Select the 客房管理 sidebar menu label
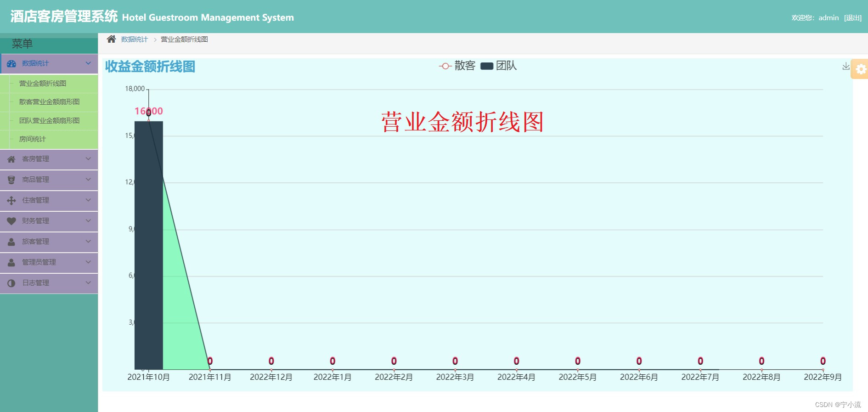 [x=35, y=159]
